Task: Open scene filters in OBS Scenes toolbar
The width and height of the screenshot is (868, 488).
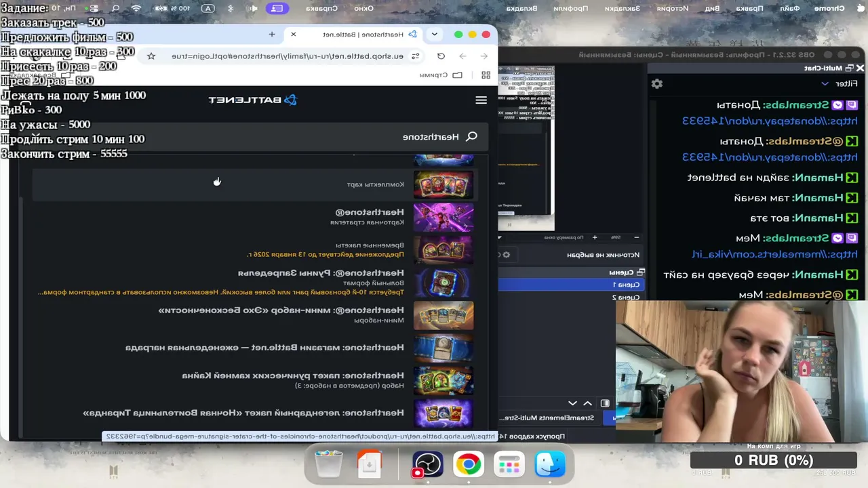Action: click(x=605, y=403)
